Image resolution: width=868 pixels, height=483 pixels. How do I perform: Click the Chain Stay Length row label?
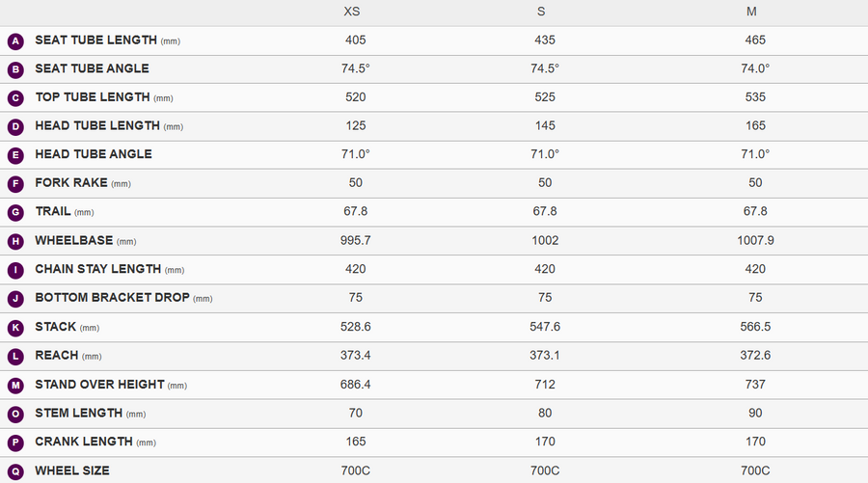(x=110, y=269)
